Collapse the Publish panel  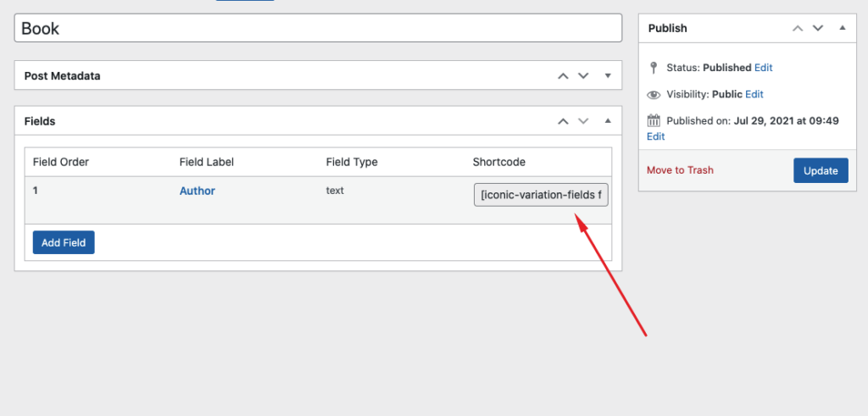842,28
